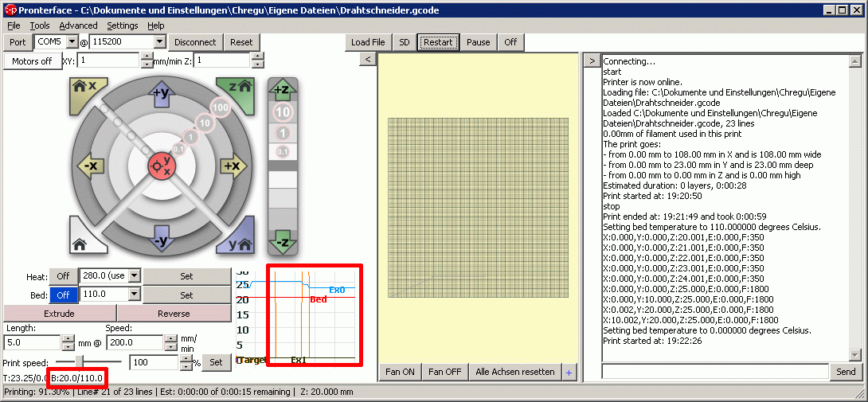Click the Fan ON button

point(401,372)
